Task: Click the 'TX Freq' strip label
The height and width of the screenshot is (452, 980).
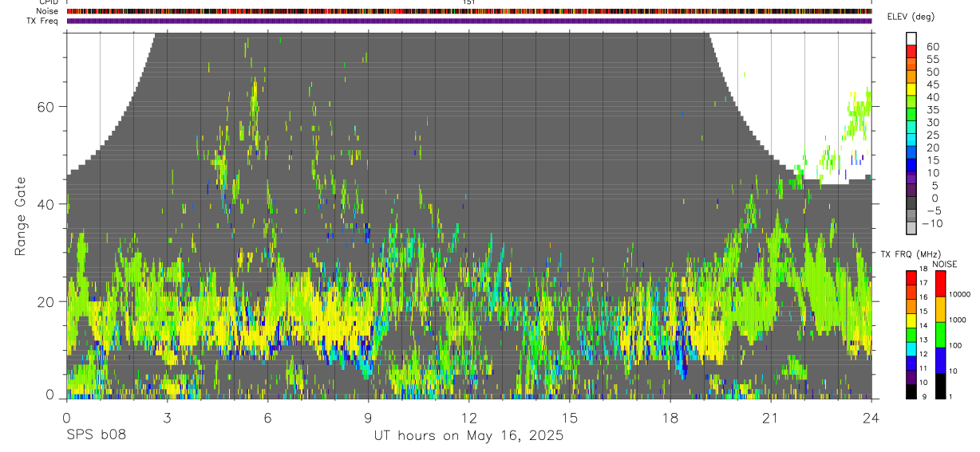Action: pos(44,21)
